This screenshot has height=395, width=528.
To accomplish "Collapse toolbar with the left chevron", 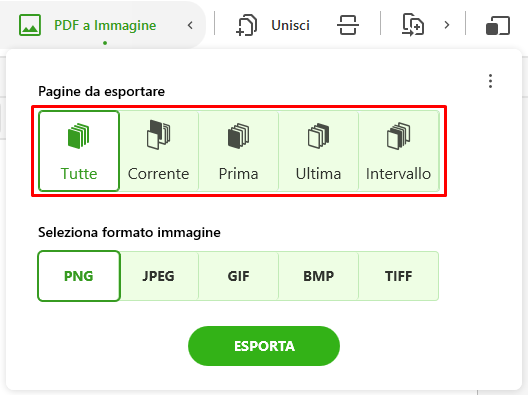I will pyautogui.click(x=190, y=25).
